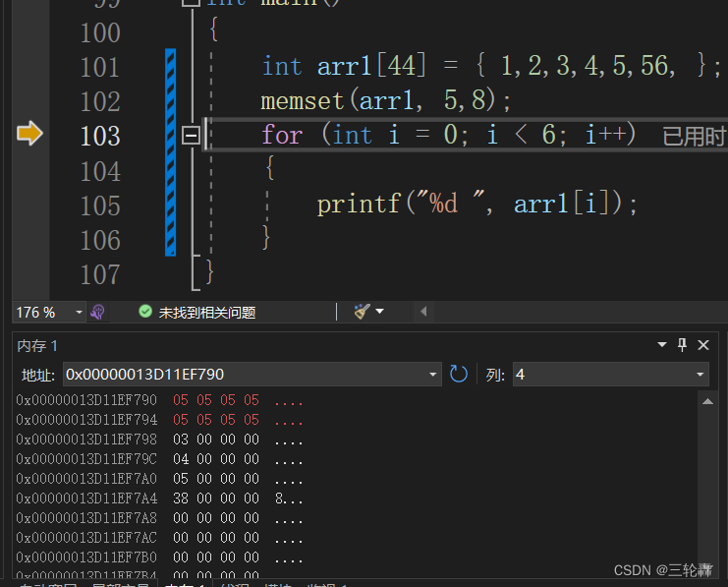This screenshot has height=587, width=728.
Task: Click the 已用时 elapsed time hint on line 103
Action: click(x=695, y=136)
